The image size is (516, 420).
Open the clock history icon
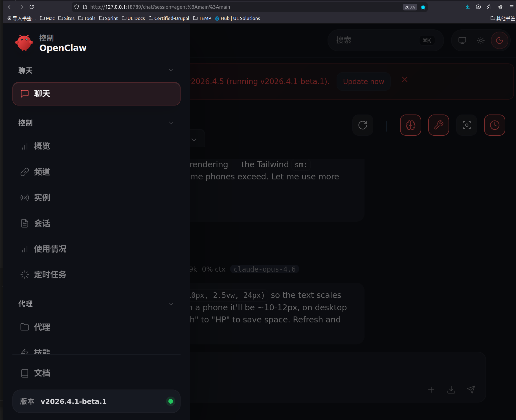(x=494, y=125)
